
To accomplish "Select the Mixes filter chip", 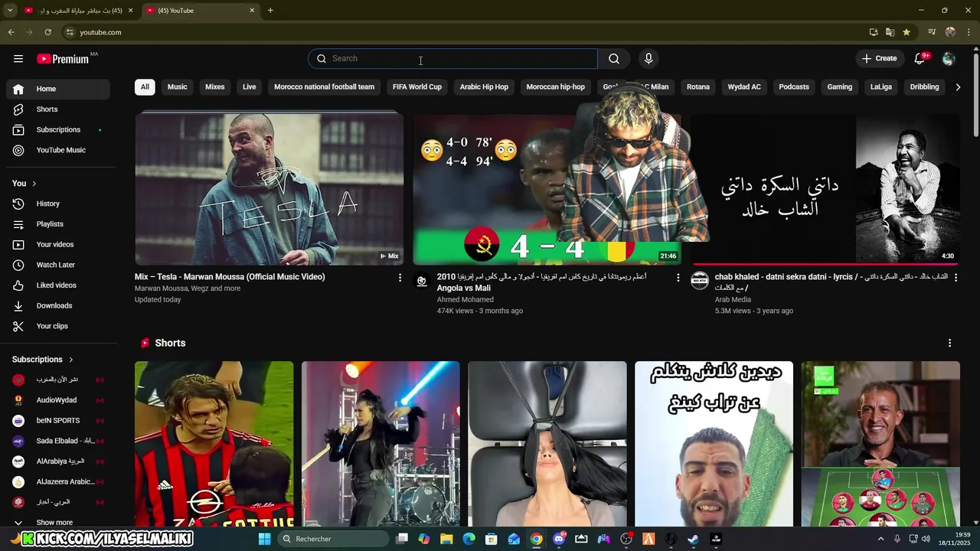I will coord(215,87).
